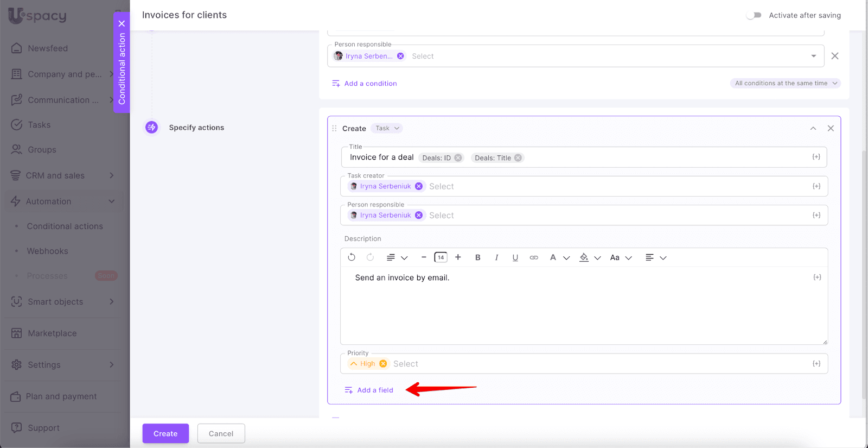Apply bold formatting in description toolbar
This screenshot has width=868, height=448.
pyautogui.click(x=477, y=257)
